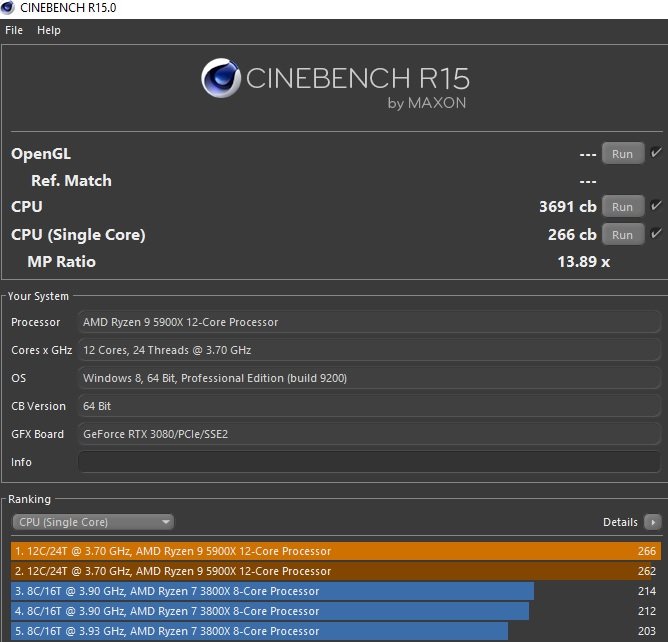Click the MP Ratio label
668x642 pixels.
point(61,262)
